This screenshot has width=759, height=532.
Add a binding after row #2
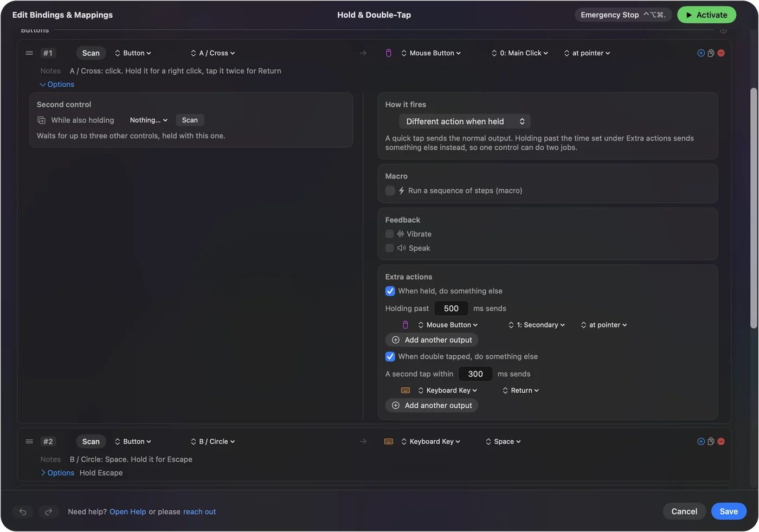(x=701, y=441)
